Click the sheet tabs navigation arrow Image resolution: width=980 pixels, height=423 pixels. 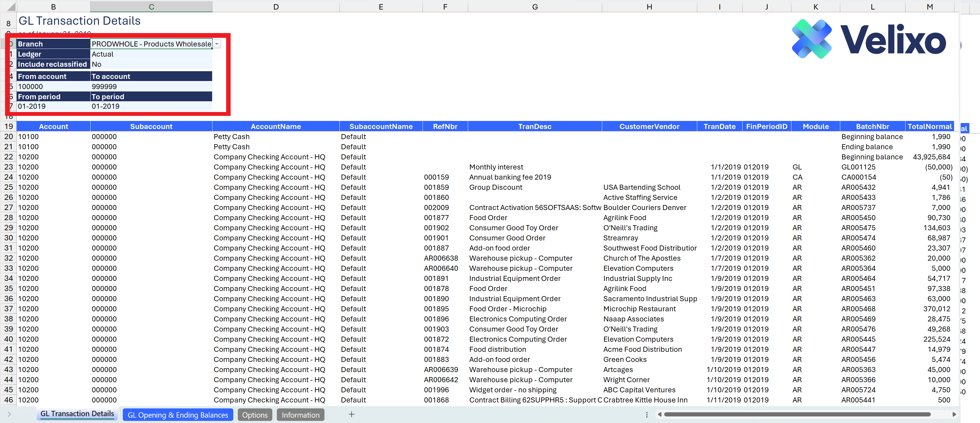(x=9, y=414)
